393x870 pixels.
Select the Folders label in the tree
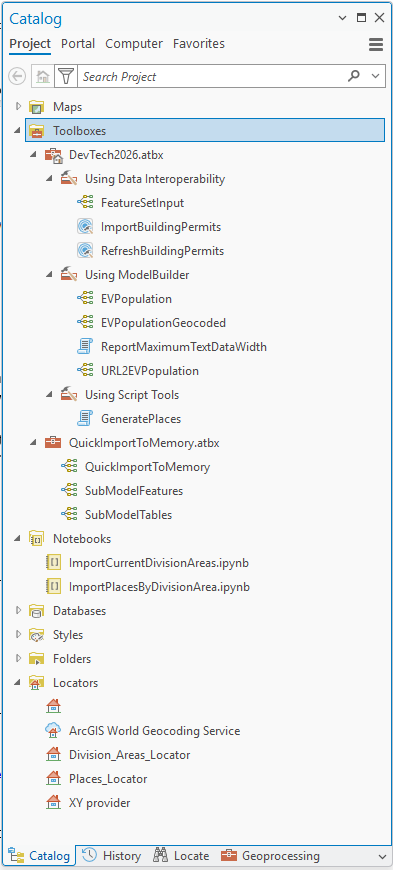coord(72,659)
